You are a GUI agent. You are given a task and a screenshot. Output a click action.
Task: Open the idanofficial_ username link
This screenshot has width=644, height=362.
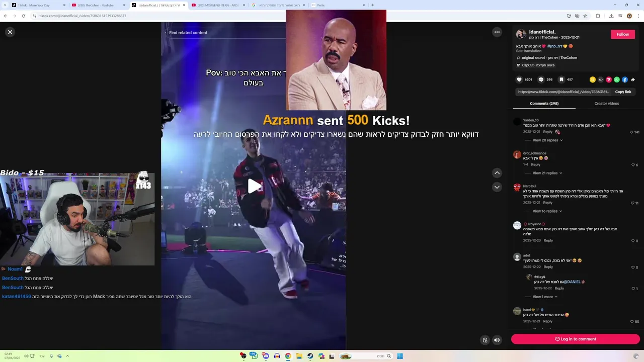click(542, 32)
